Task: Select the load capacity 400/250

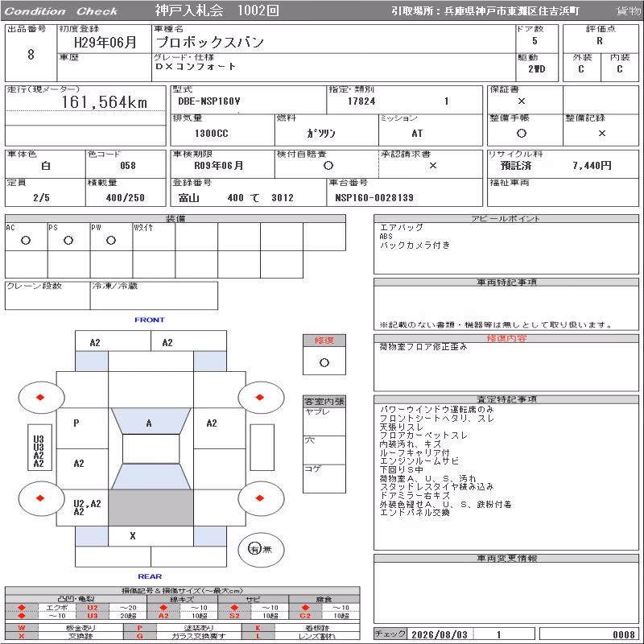Action: pyautogui.click(x=126, y=197)
